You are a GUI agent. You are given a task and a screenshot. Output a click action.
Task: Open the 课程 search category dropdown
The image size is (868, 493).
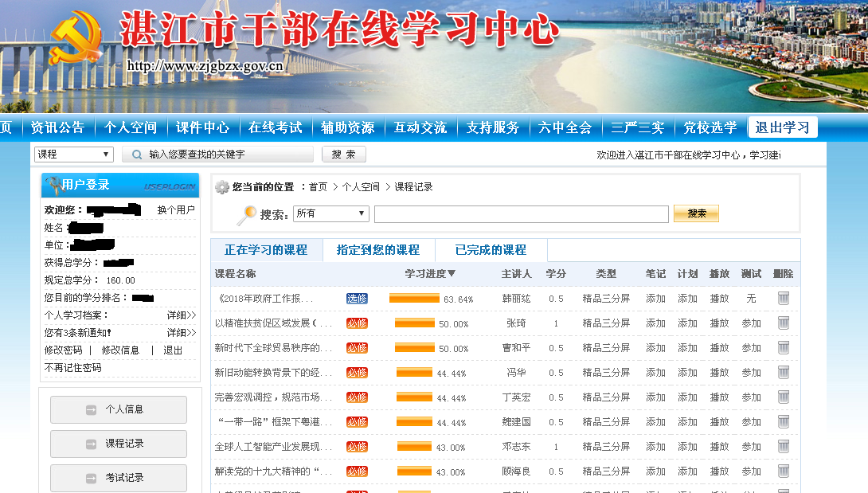pyautogui.click(x=74, y=155)
